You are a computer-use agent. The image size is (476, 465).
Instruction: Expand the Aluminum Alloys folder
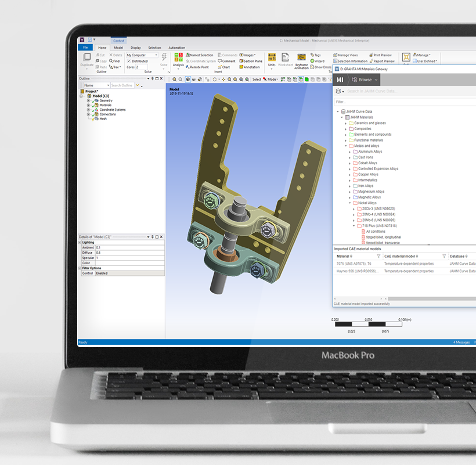[x=350, y=152]
